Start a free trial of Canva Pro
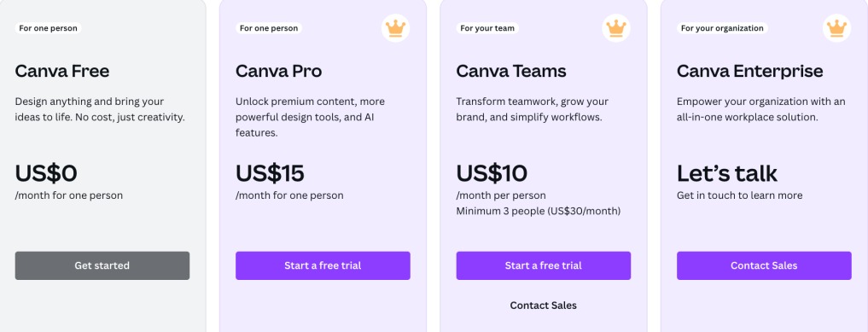This screenshot has width=868, height=332. 323,265
